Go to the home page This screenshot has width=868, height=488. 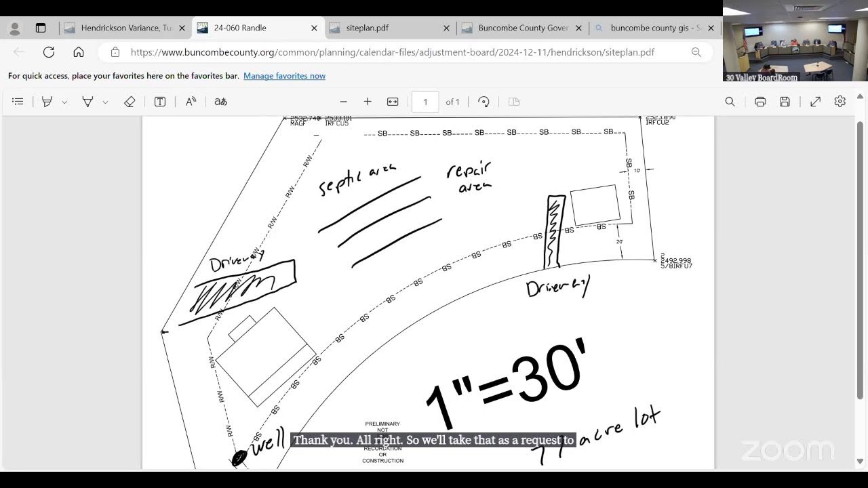pos(79,52)
